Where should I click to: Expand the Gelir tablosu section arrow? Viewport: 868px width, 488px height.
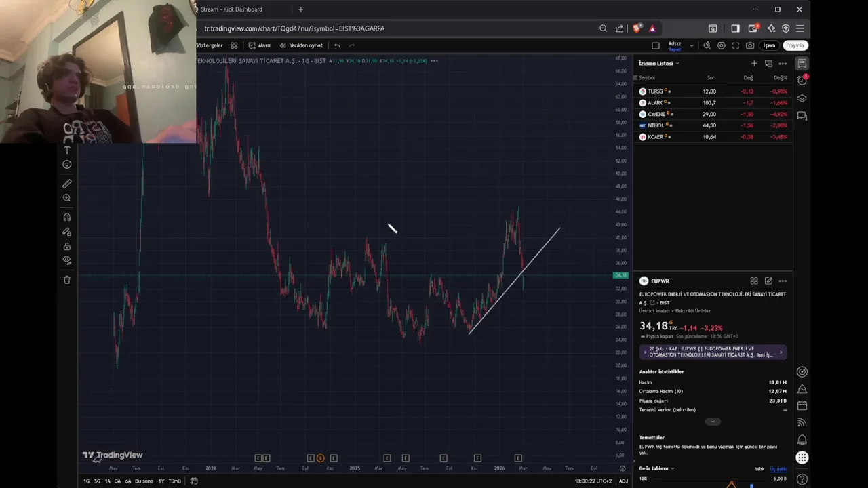coord(673,468)
